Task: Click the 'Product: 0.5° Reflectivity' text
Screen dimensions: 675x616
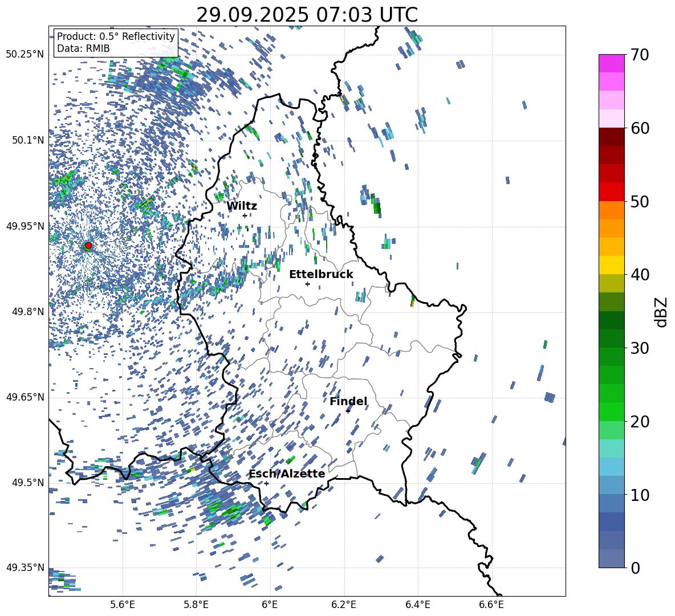Action: 116,36
